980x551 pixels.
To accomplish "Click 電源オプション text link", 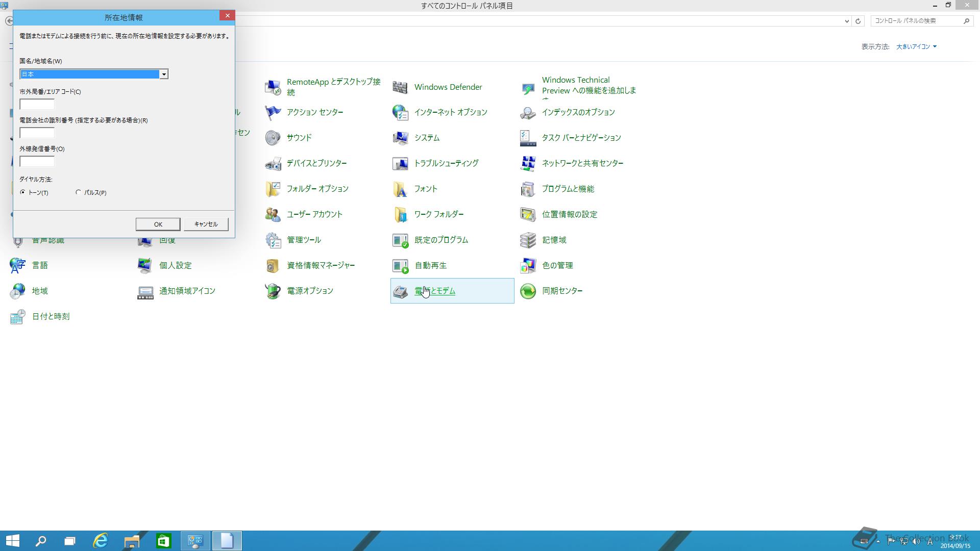I will 310,291.
